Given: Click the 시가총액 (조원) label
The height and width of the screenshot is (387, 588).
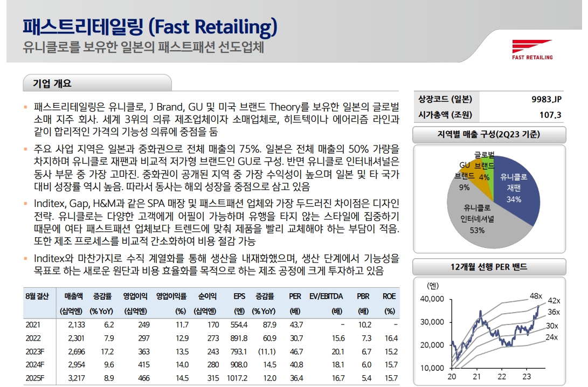Looking at the screenshot, I should point(445,115).
